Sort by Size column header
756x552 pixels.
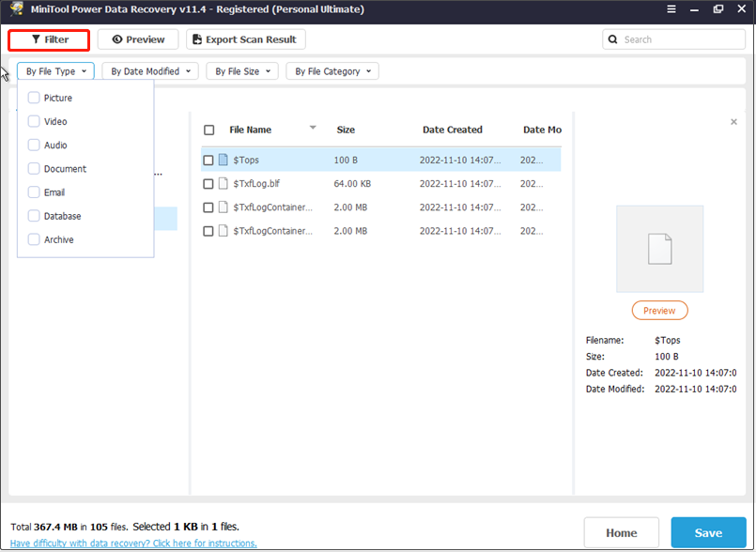pyautogui.click(x=346, y=130)
